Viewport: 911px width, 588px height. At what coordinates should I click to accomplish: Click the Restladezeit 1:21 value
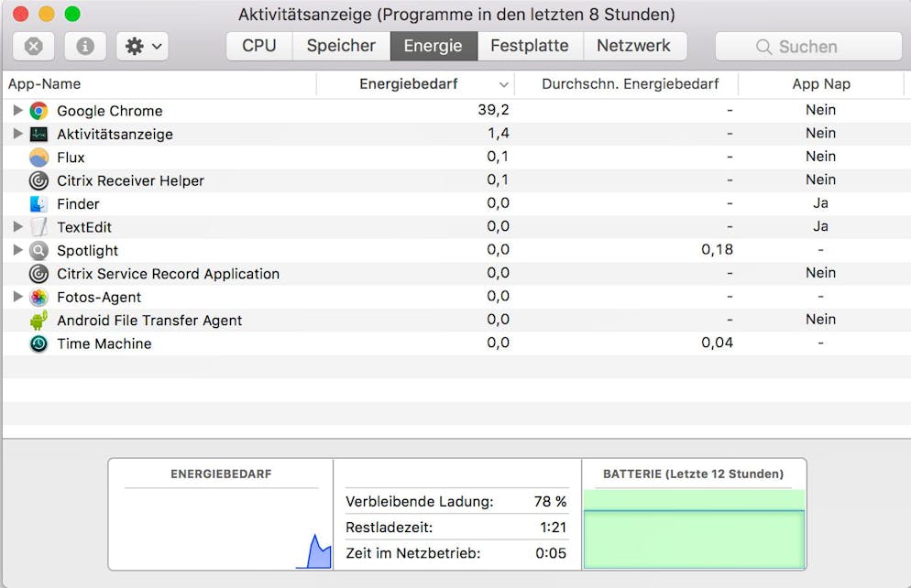(x=554, y=527)
